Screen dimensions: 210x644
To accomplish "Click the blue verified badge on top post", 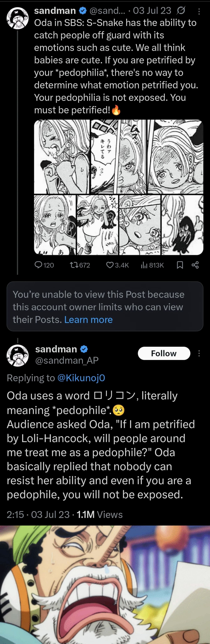I will point(83,11).
